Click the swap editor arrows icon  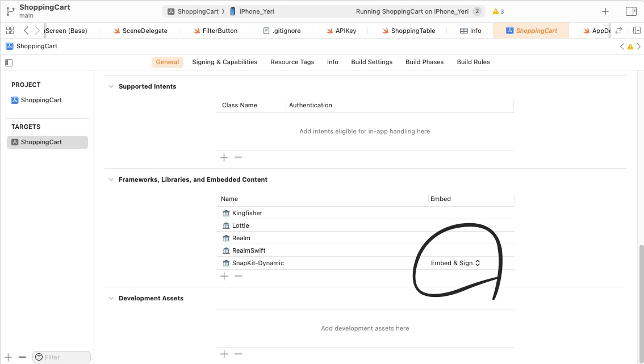[618, 31]
